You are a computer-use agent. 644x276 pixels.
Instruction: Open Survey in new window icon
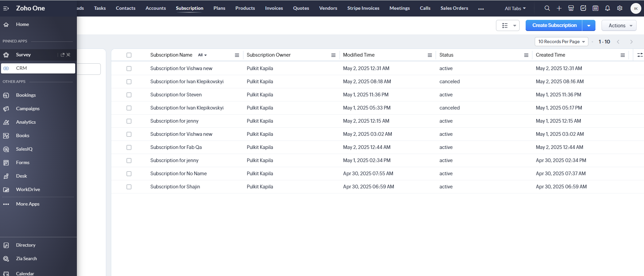[x=62, y=55]
